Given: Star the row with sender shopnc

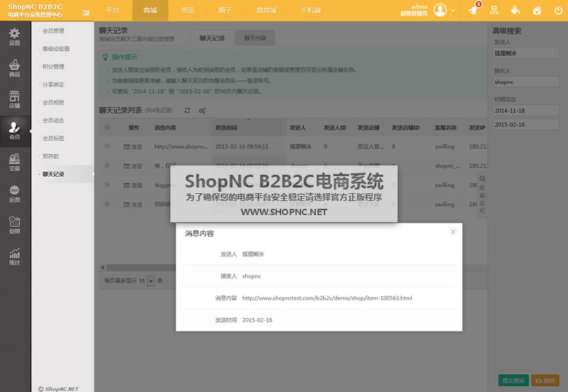Looking at the screenshot, I should 107,165.
